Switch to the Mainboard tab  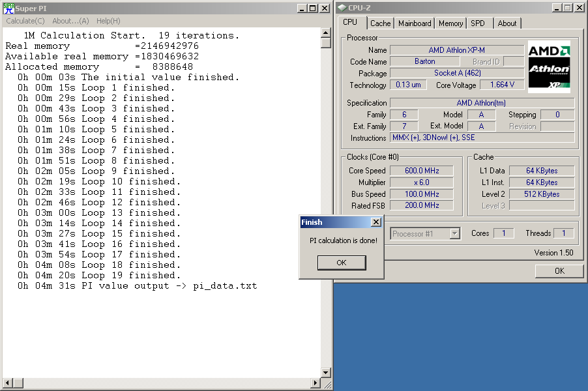coord(415,23)
